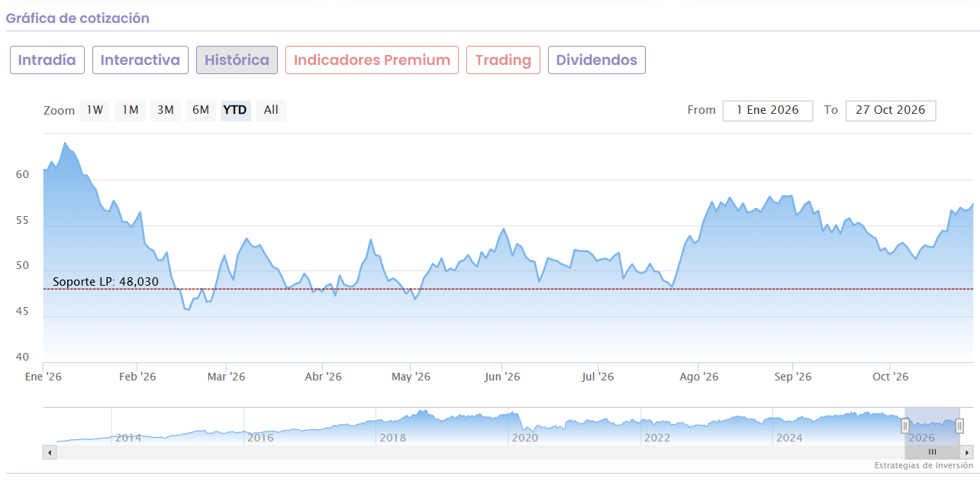Click the scrollbar left arrow

50,452
